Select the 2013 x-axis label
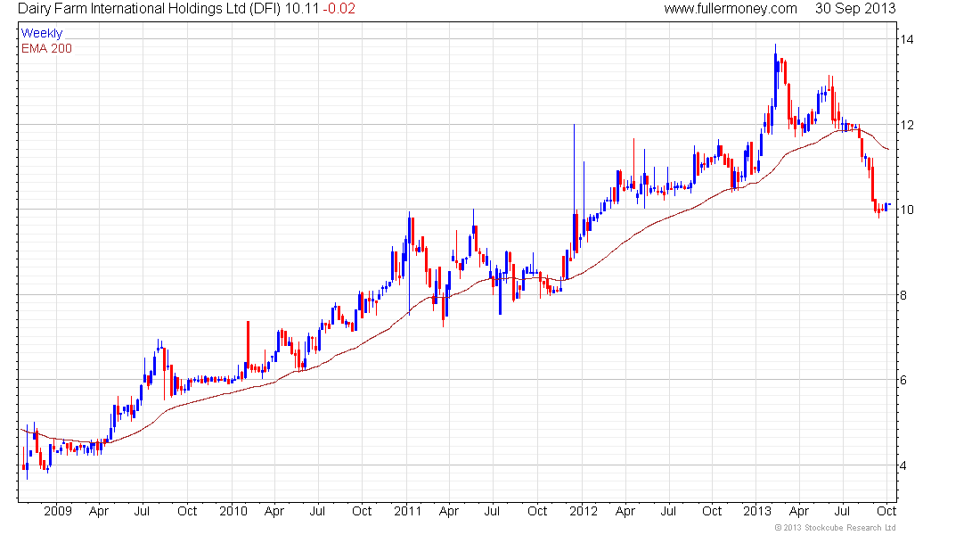 [757, 511]
